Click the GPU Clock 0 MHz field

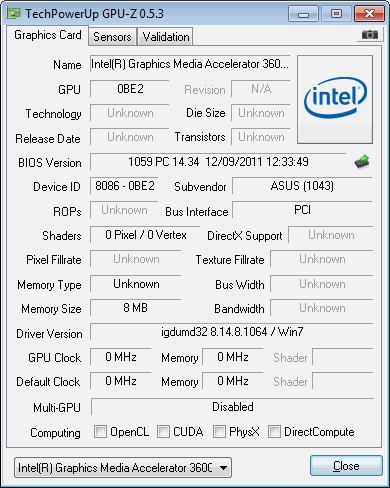coord(121,357)
